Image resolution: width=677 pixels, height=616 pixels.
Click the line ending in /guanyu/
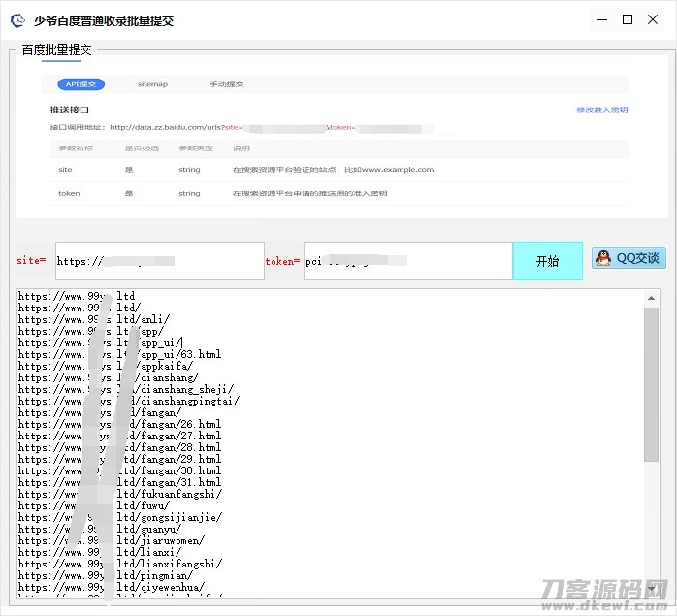click(x=100, y=529)
